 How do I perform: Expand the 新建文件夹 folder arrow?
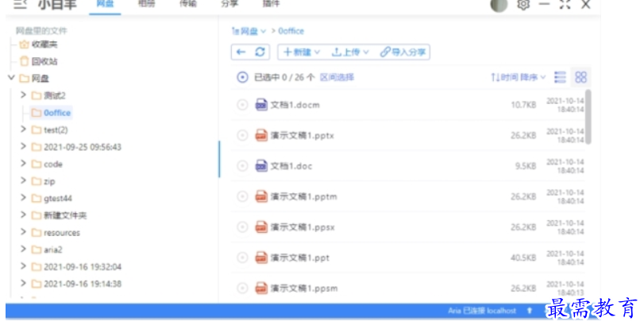tap(23, 215)
